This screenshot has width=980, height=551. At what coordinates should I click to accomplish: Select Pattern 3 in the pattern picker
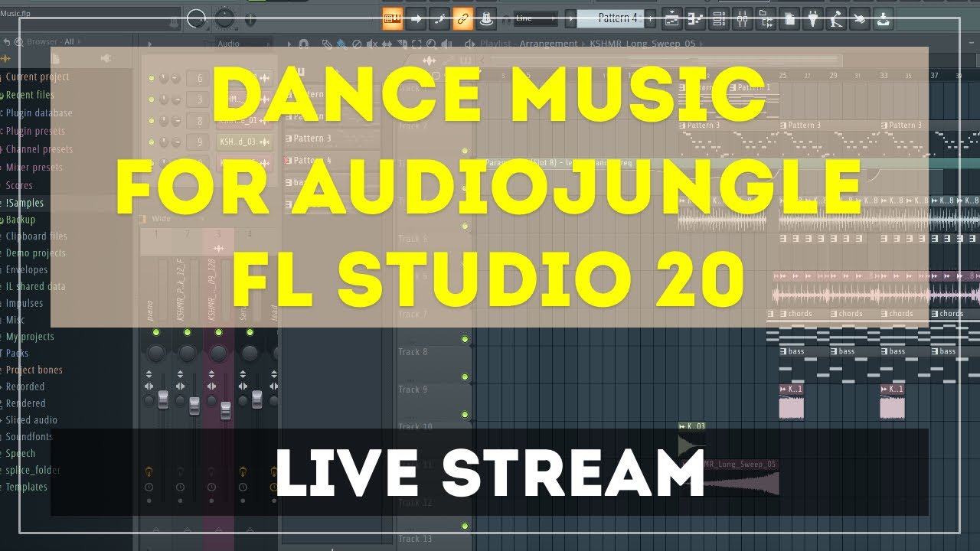click(x=312, y=139)
